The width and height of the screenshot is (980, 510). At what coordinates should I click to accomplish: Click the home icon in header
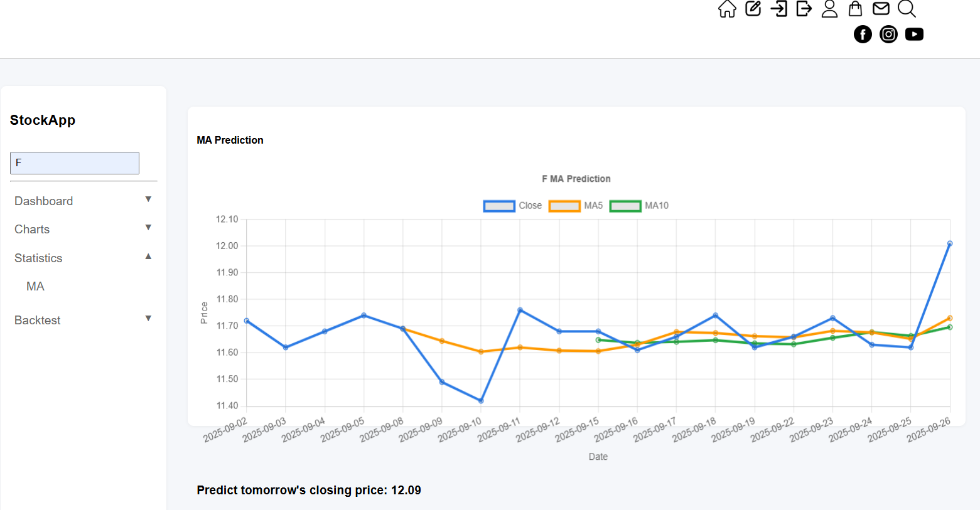tap(727, 9)
